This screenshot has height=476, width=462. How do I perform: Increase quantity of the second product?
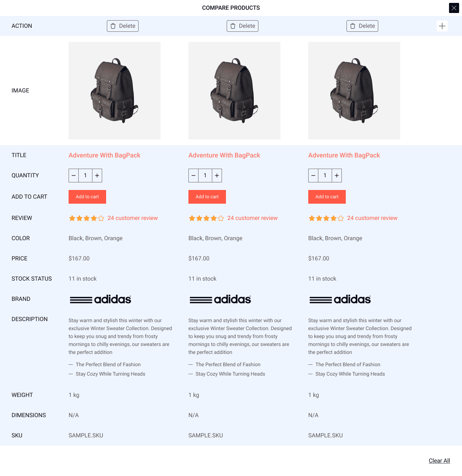tap(217, 176)
